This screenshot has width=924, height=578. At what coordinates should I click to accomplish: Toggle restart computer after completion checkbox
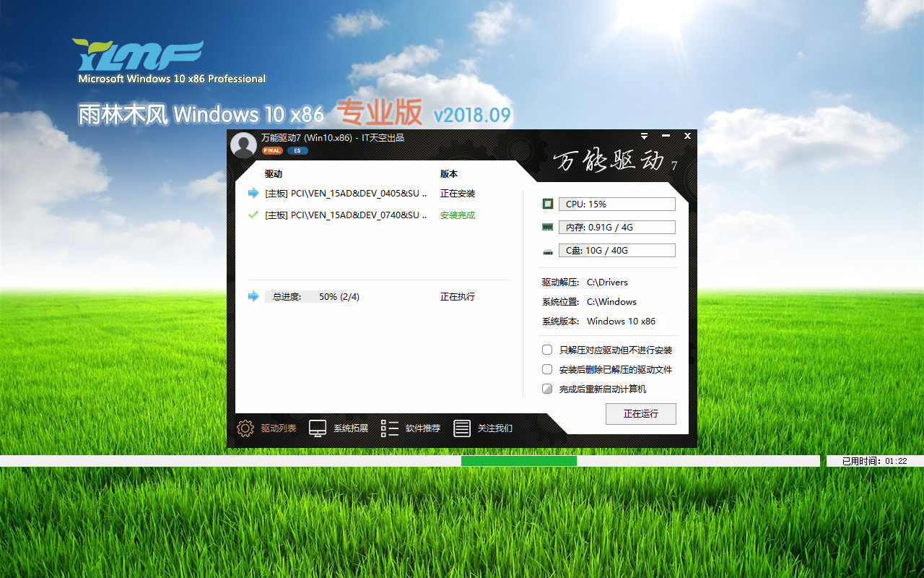547,389
